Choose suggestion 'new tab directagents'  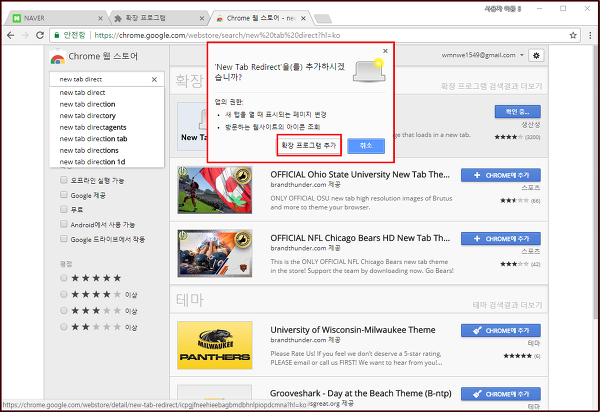pos(107,127)
